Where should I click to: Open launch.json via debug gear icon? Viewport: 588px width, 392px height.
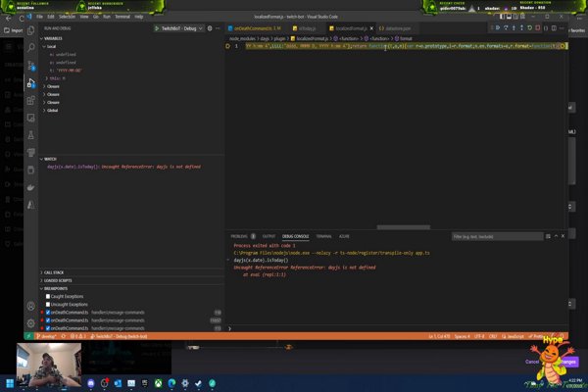click(x=210, y=28)
